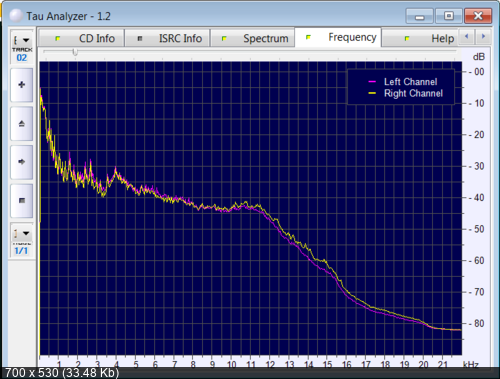Open the Help tab

point(420,38)
